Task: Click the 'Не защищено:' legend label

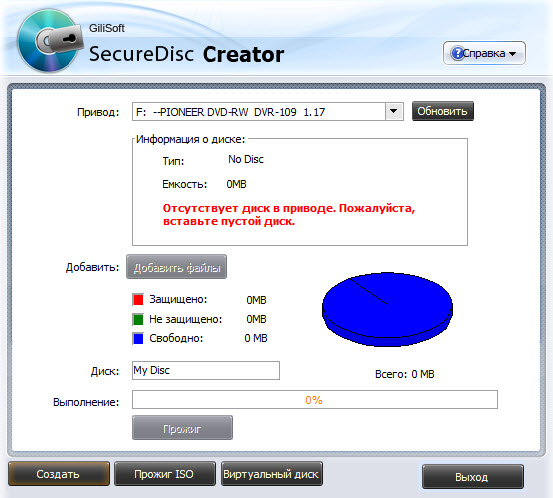Action: [186, 319]
